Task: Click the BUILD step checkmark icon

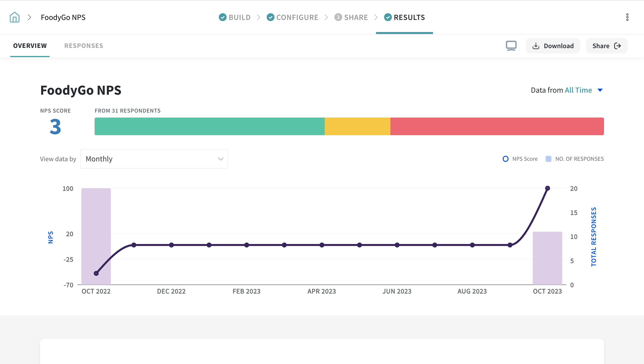Action: click(222, 17)
